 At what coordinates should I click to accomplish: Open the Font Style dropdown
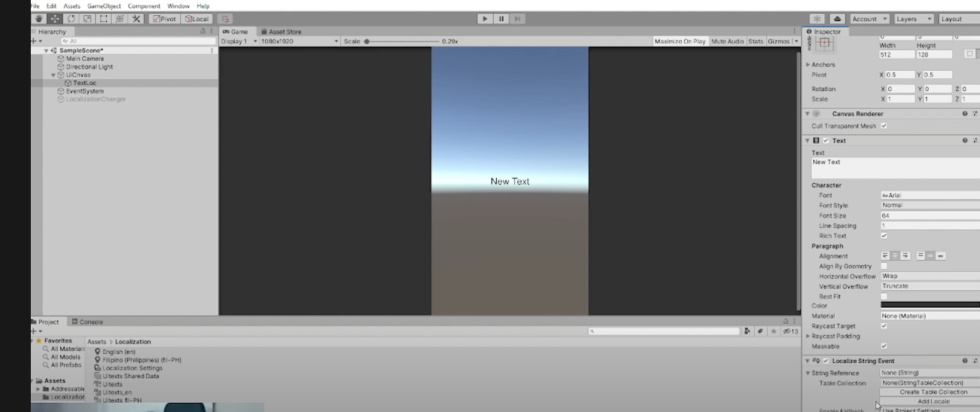pos(930,205)
